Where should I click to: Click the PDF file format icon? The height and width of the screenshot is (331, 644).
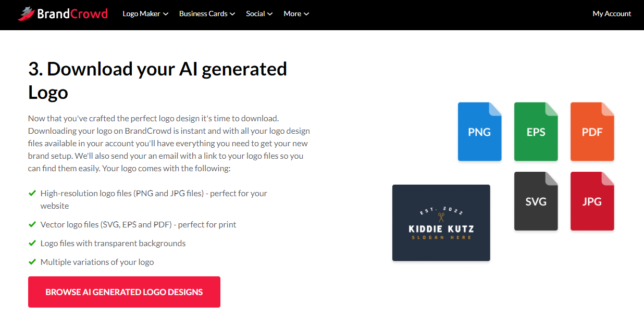592,131
